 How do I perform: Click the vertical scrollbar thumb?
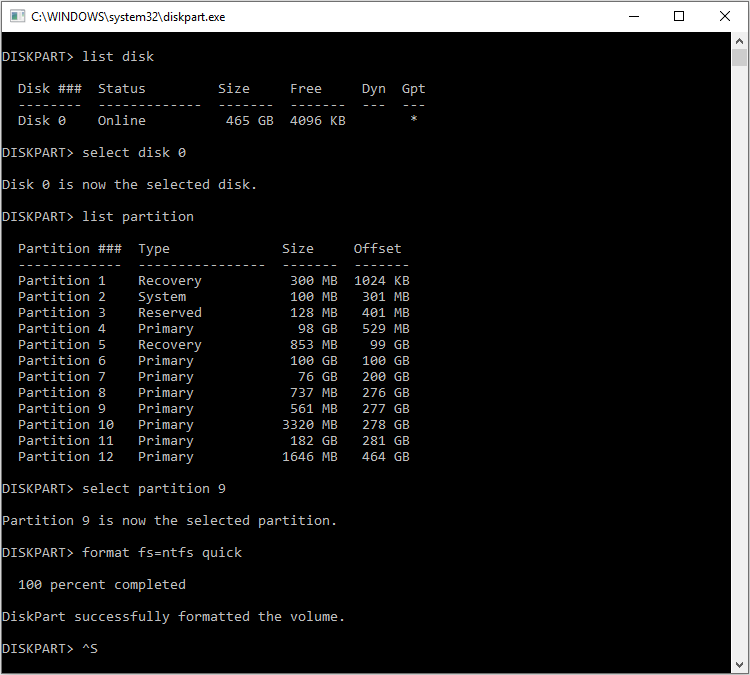click(739, 58)
